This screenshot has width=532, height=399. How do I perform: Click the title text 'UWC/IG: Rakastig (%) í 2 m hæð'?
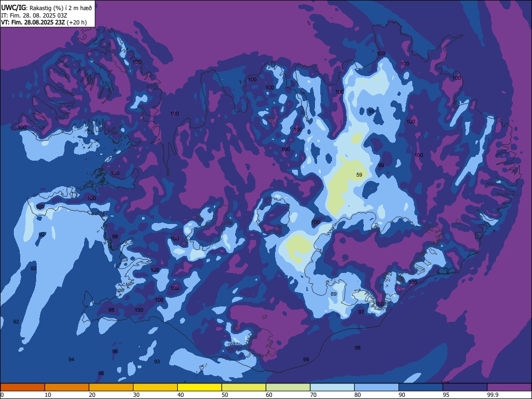(x=46, y=7)
